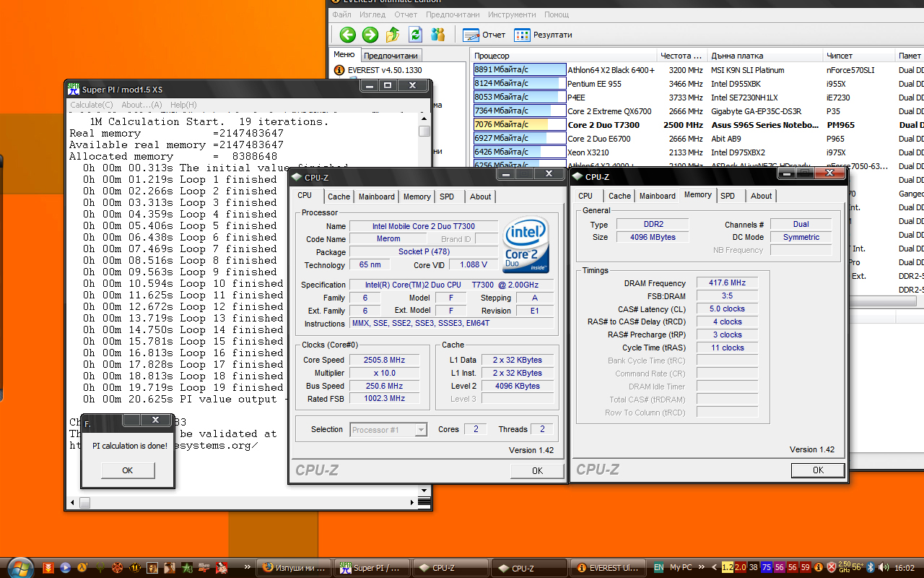The width and height of the screenshot is (924, 578).
Task: Click the taskbar clock showing 16:02
Action: click(x=905, y=568)
